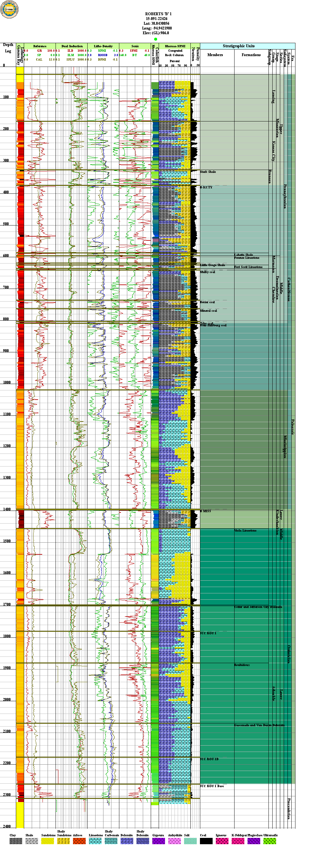Viewport: 311px width, 868px height.
Task: Select the Salt lithology swatch
Action: [190, 841]
